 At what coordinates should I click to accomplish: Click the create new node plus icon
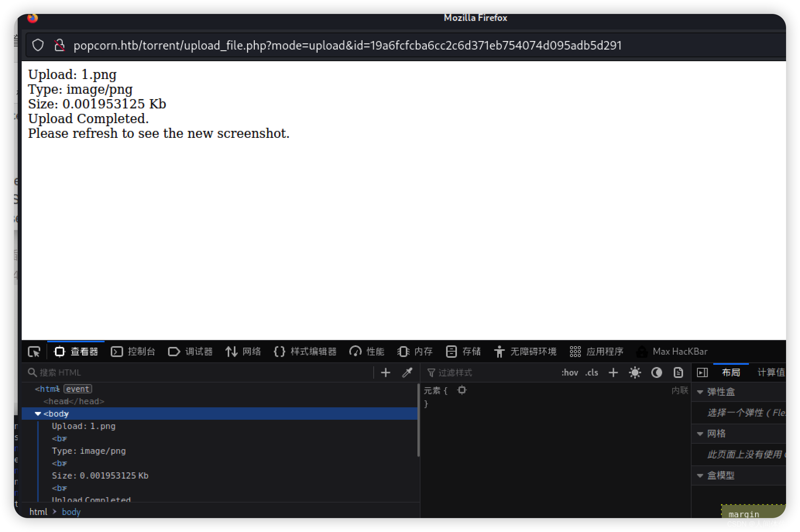[386, 372]
